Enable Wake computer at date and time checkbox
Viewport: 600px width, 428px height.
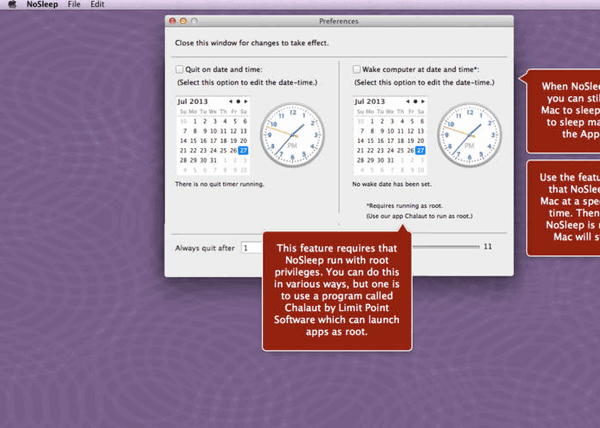(x=356, y=69)
